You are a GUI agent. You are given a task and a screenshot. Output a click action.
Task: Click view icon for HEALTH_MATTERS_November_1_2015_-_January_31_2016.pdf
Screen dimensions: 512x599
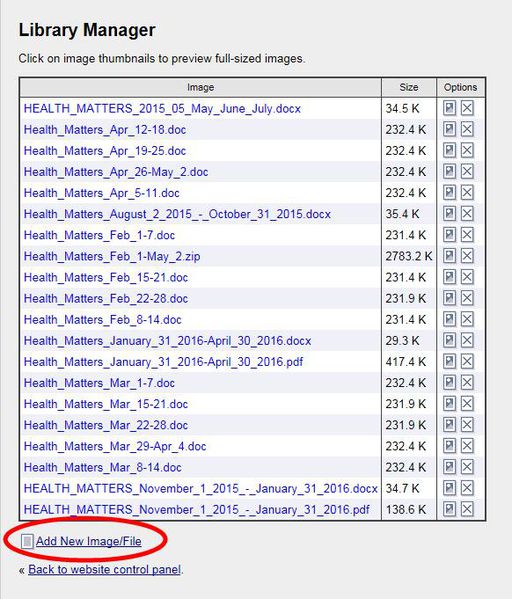(449, 509)
